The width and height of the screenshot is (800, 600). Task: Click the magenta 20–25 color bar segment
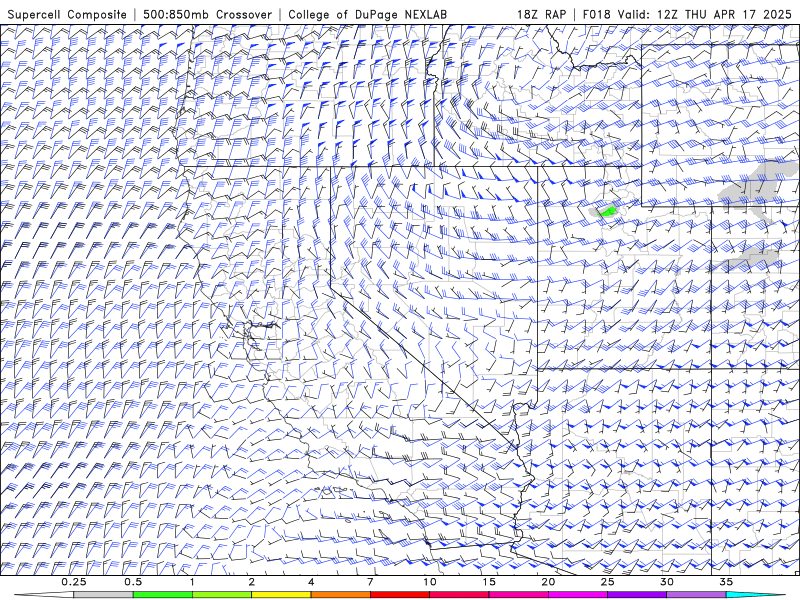578,595
